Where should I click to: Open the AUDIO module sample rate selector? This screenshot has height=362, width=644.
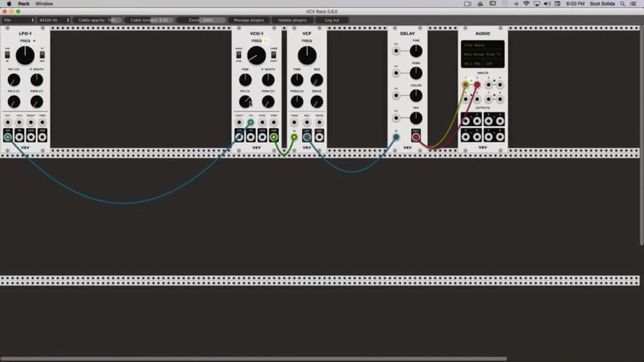pos(483,64)
